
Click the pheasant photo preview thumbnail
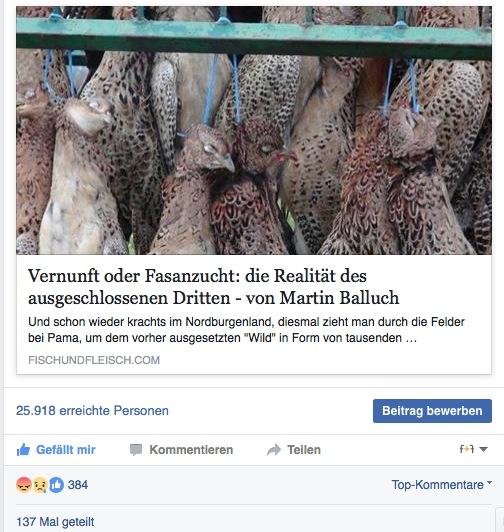pyautogui.click(x=254, y=130)
